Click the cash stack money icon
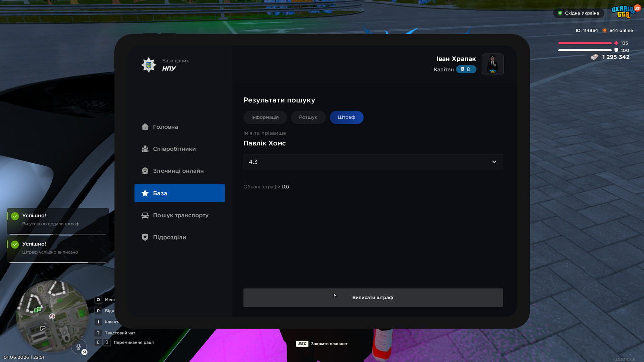Screen dimensions: 644x362 pos(595,57)
